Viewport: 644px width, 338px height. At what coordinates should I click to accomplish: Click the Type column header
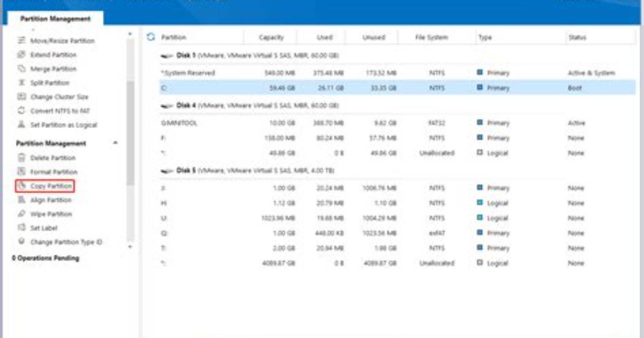coord(485,37)
